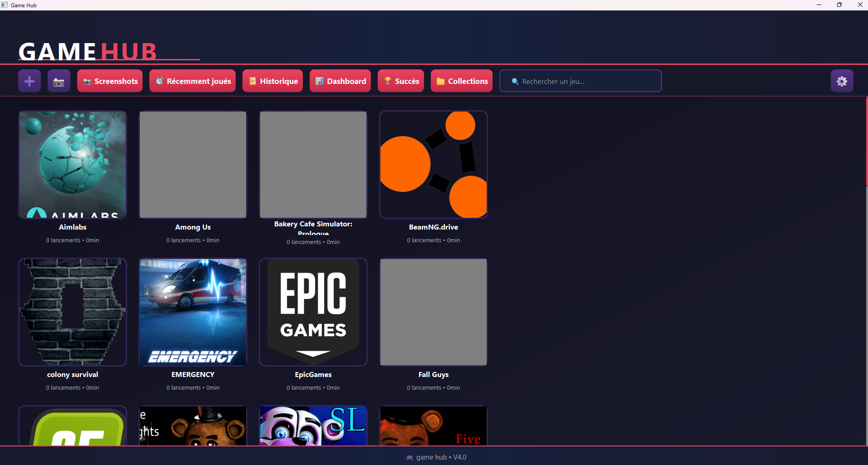Screen dimensions: 868x465
Task: Click launch stats under Fall Guys
Action: point(434,388)
